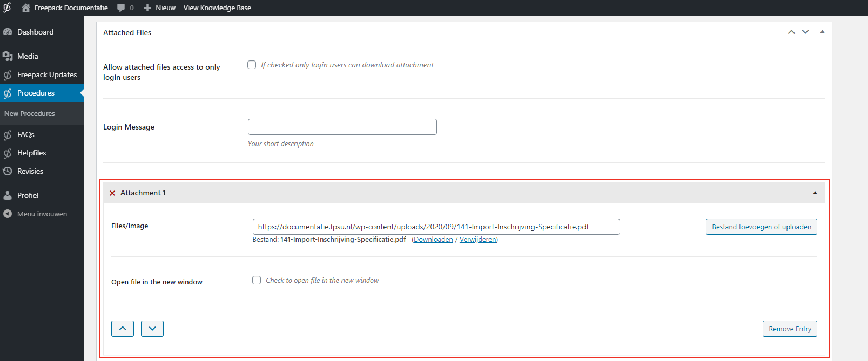
Task: Enable login-only access for attached files
Action: tap(252, 65)
